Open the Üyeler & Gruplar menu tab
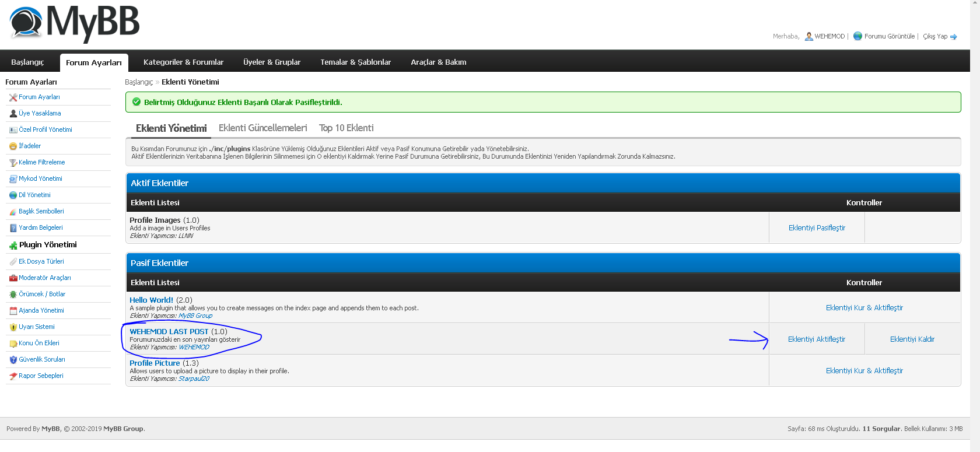 272,62
